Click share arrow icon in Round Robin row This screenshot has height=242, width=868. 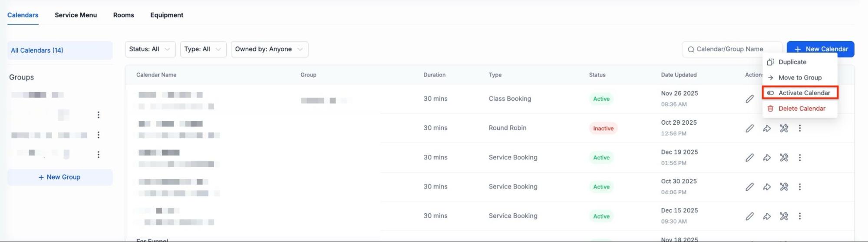point(767,128)
